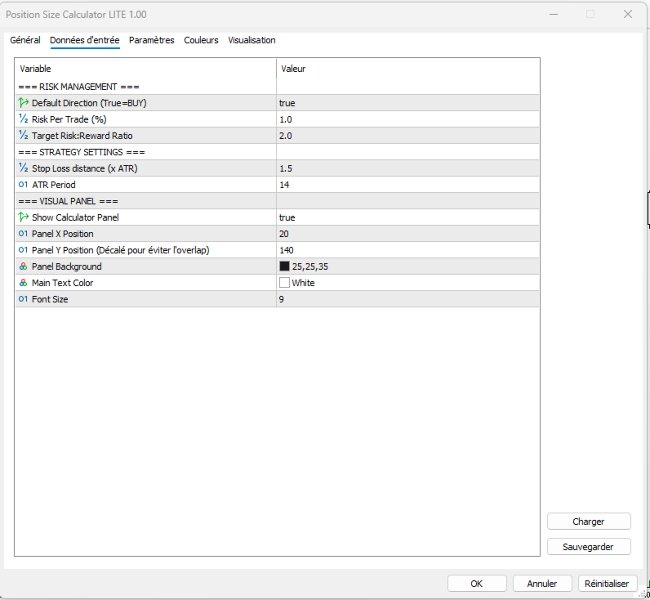Click the dark Panel Background color swatch
The image size is (650, 600).
[284, 266]
